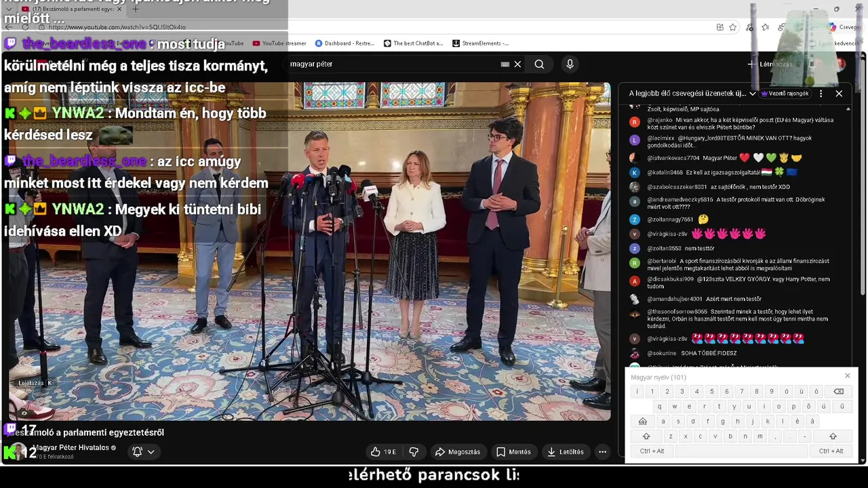
Task: Click the 'q' key on virtual keyboard
Action: (659, 407)
